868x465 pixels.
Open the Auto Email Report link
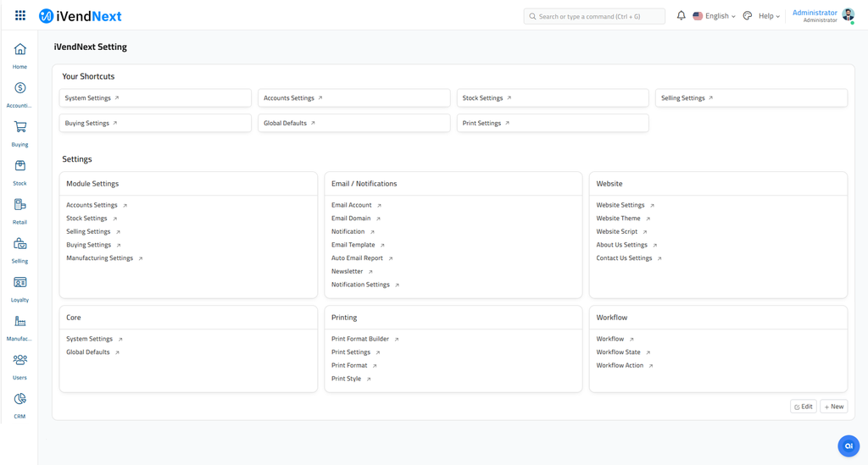pyautogui.click(x=357, y=258)
